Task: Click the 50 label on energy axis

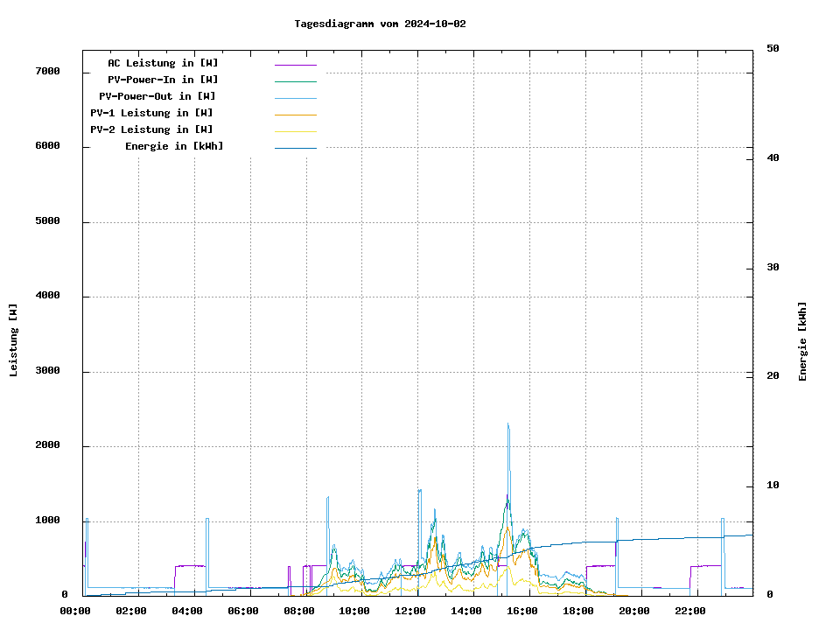Action: click(x=773, y=49)
